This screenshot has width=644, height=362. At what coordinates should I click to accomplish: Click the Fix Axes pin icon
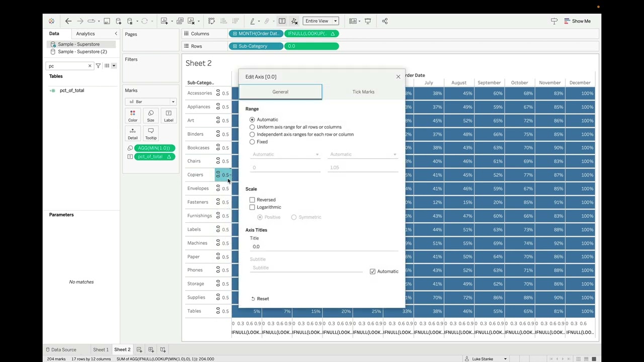pos(294,21)
